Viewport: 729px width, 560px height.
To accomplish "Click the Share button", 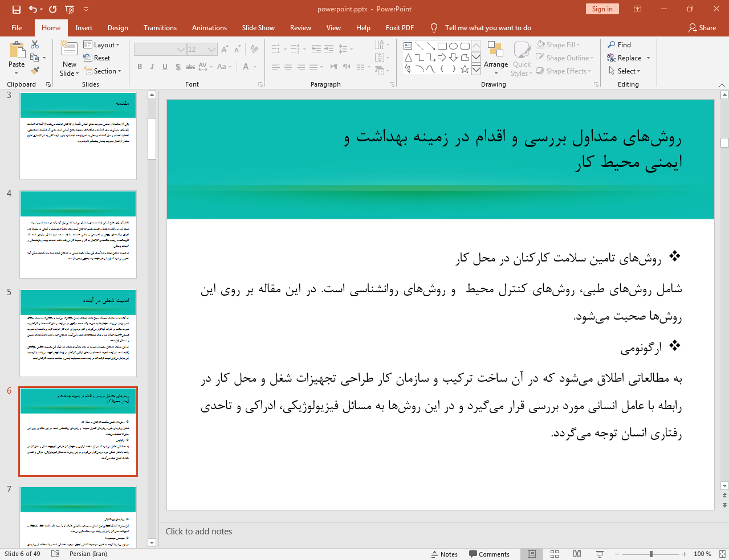I will [702, 28].
